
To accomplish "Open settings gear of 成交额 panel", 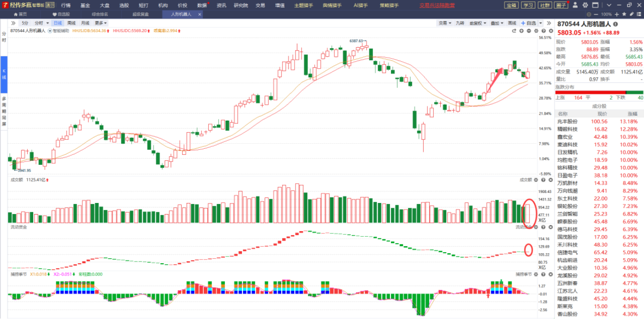I will 536,180.
